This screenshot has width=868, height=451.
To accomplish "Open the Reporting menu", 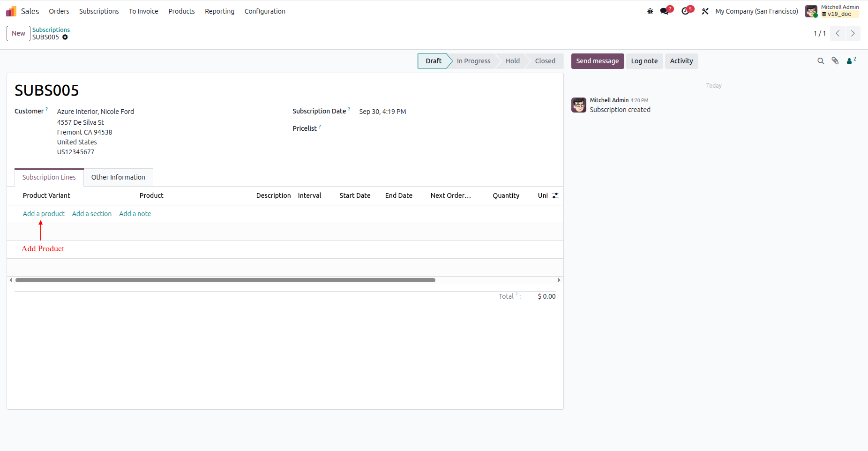I will coord(219,11).
